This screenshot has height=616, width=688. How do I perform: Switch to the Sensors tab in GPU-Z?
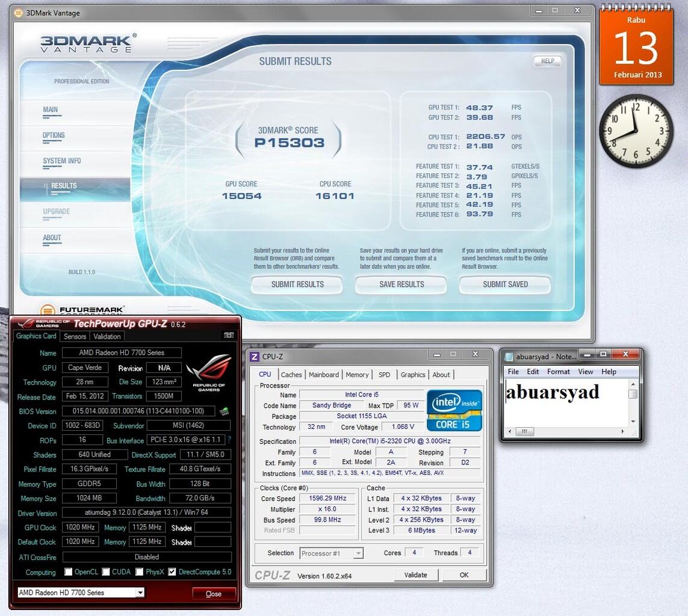75,336
